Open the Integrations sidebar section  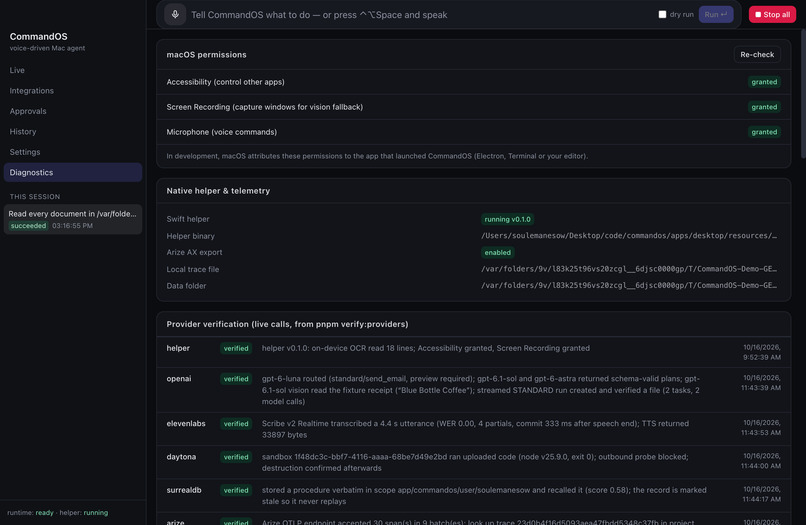tap(31, 90)
